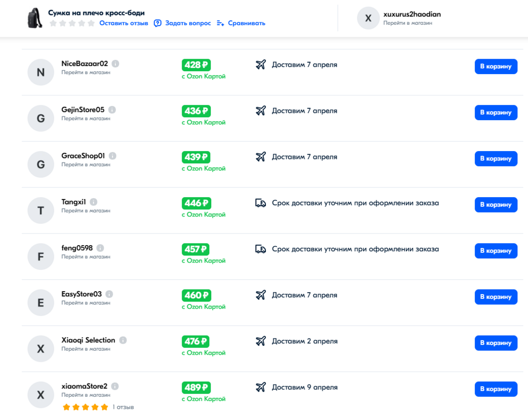528x420 pixels.
Task: Click info icon beside Xiaoqi Selection
Action: click(123, 340)
